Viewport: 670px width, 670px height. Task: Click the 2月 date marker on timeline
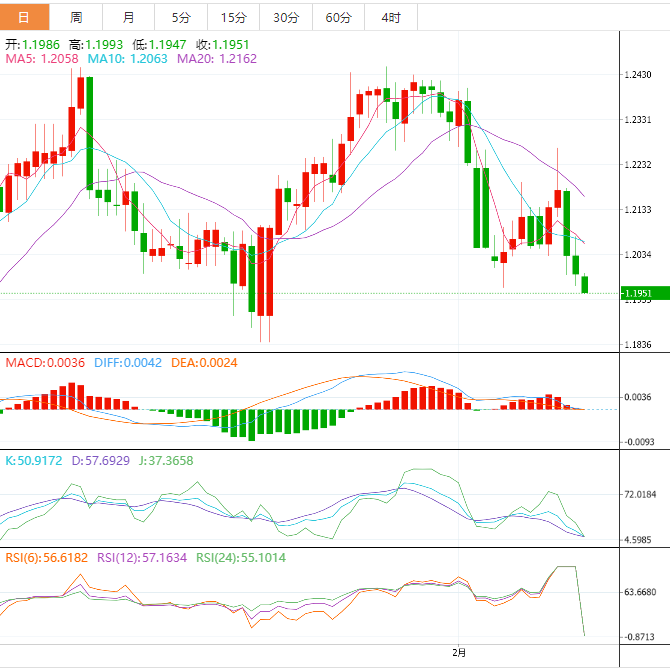458,652
